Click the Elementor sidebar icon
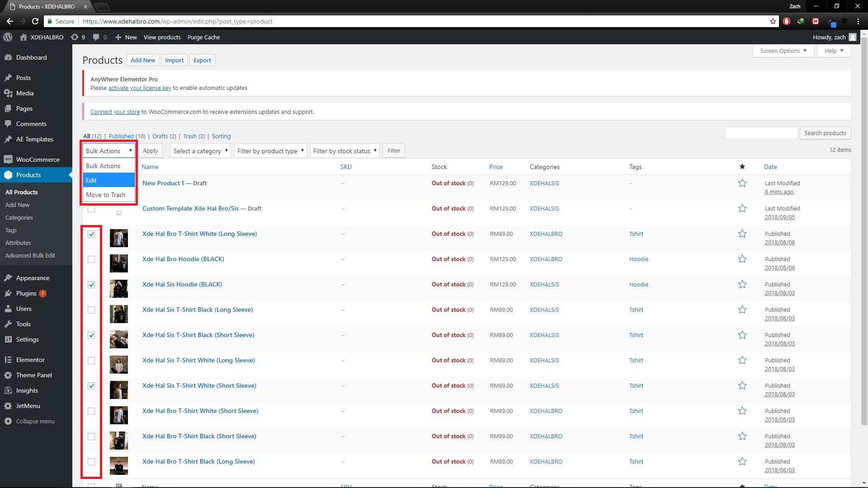This screenshot has height=488, width=868. point(8,360)
